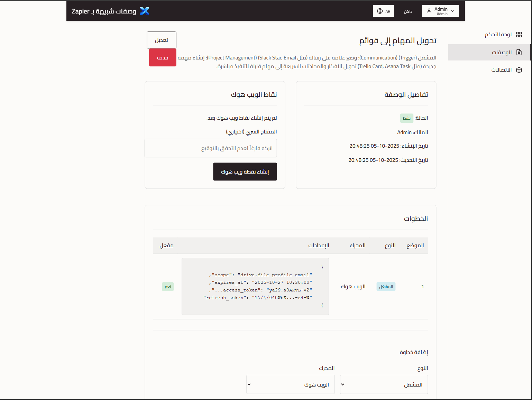Open الاتصالات cube icon in sidebar
Image resolution: width=532 pixels, height=400 pixels.
[519, 70]
